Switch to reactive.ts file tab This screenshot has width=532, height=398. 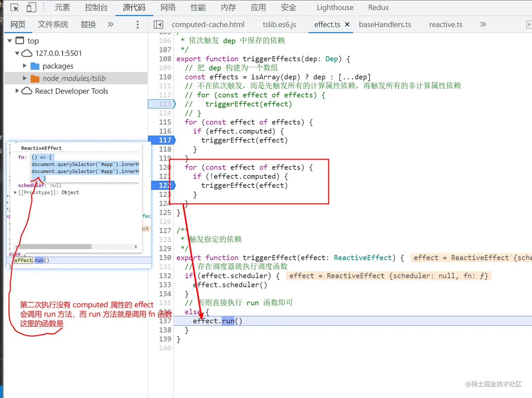(x=446, y=24)
